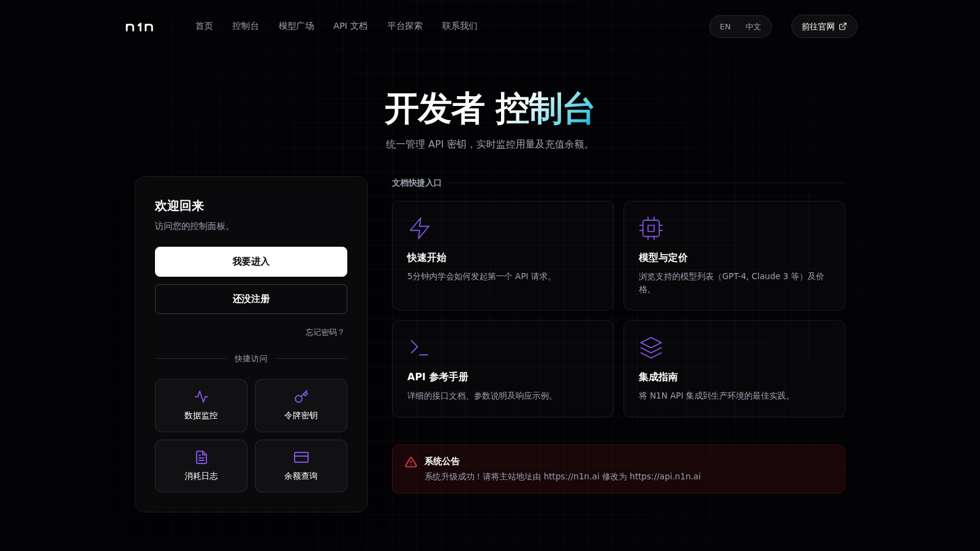The image size is (980, 551).
Task: Click the key icon above 令牌密钥
Action: pos(301,397)
